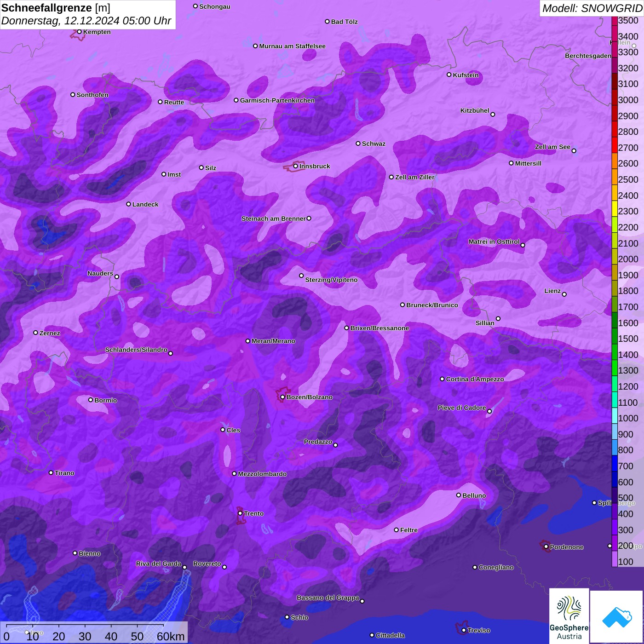
Task: Click the 'Matrei in Osttirol' label
Action: [x=494, y=241]
